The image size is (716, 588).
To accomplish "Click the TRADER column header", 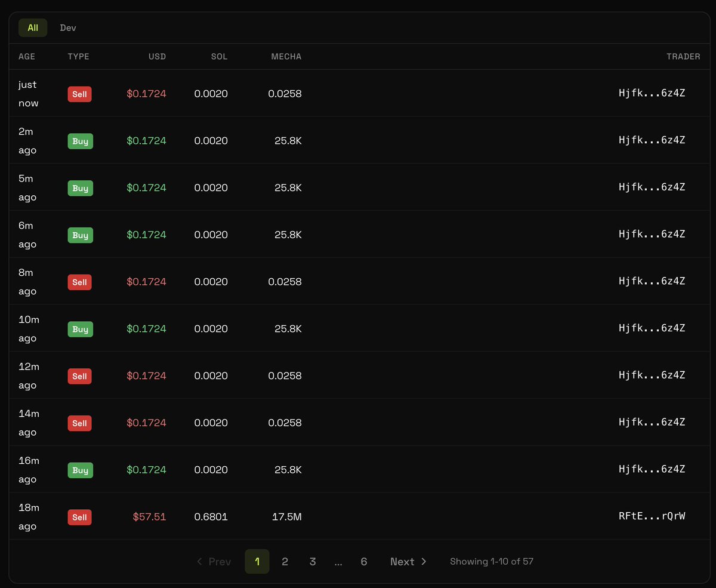I will (x=683, y=57).
